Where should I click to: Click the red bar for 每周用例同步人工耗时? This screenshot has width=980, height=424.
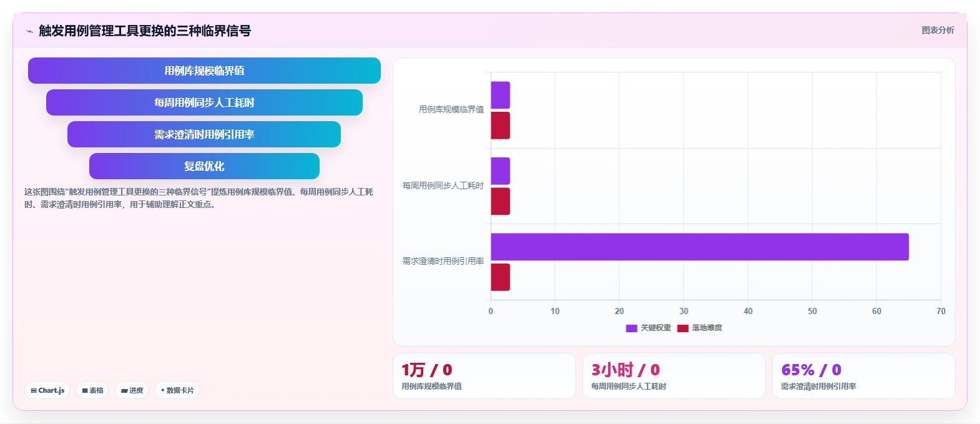pos(500,201)
